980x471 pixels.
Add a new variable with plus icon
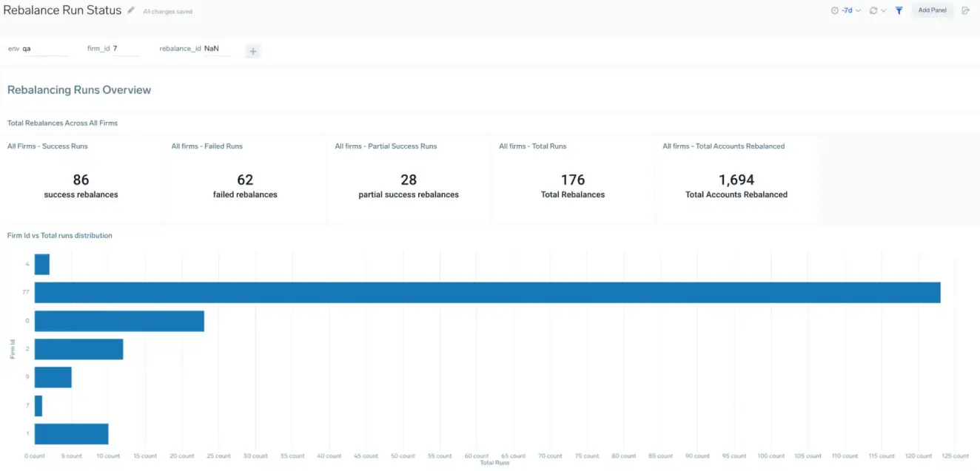(253, 51)
